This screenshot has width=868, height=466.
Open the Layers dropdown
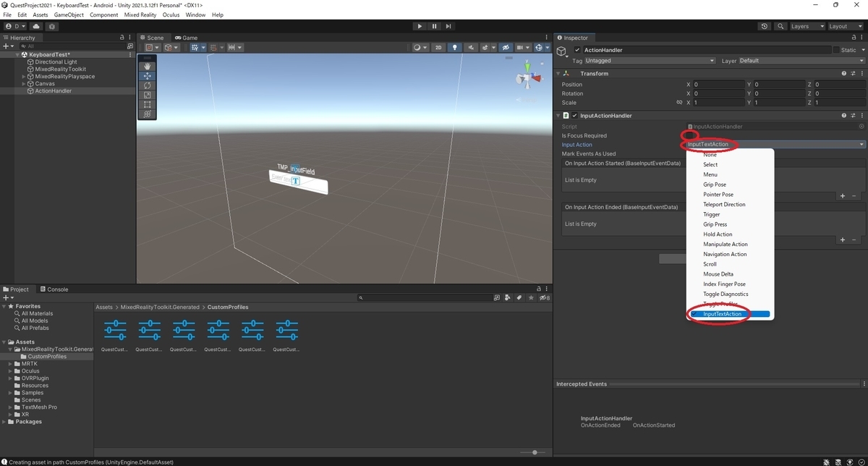[807, 26]
